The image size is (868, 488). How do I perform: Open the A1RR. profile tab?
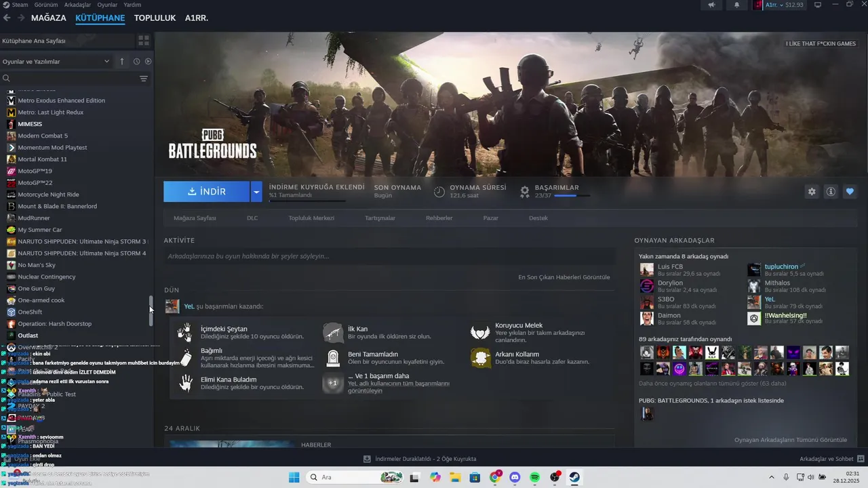coord(197,18)
